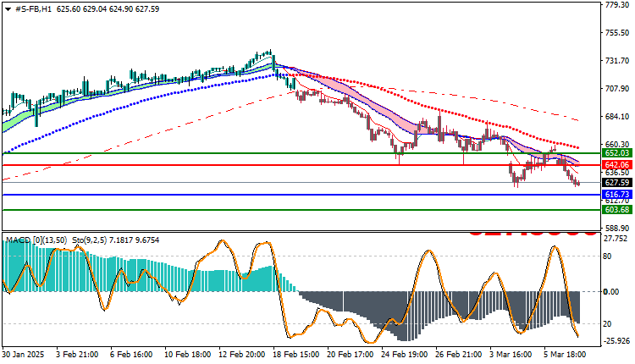Select the 5 Mar 18:00 time label

pyautogui.click(x=565, y=355)
